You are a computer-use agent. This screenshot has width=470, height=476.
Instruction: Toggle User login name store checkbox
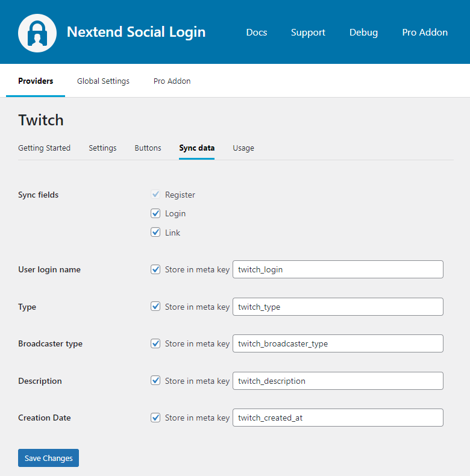155,270
